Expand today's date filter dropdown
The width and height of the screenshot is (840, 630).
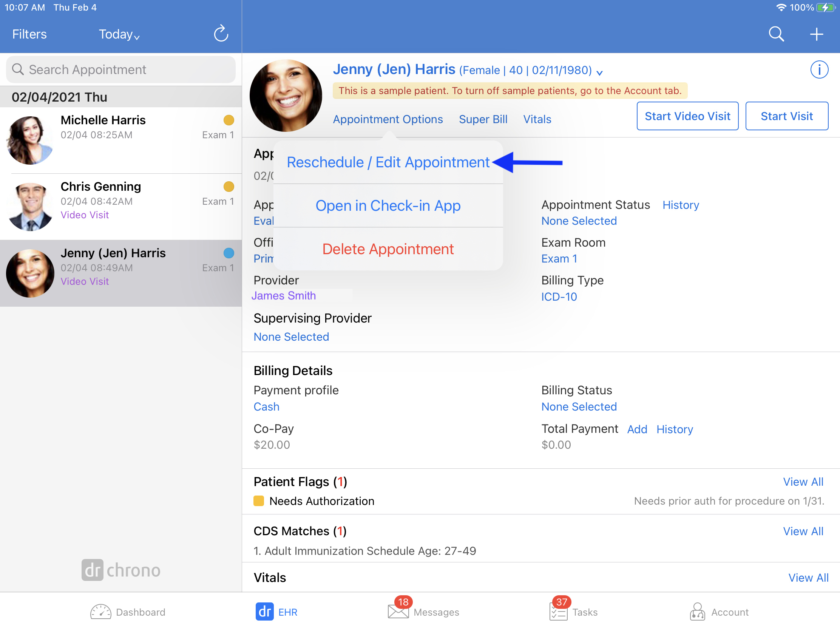point(119,34)
